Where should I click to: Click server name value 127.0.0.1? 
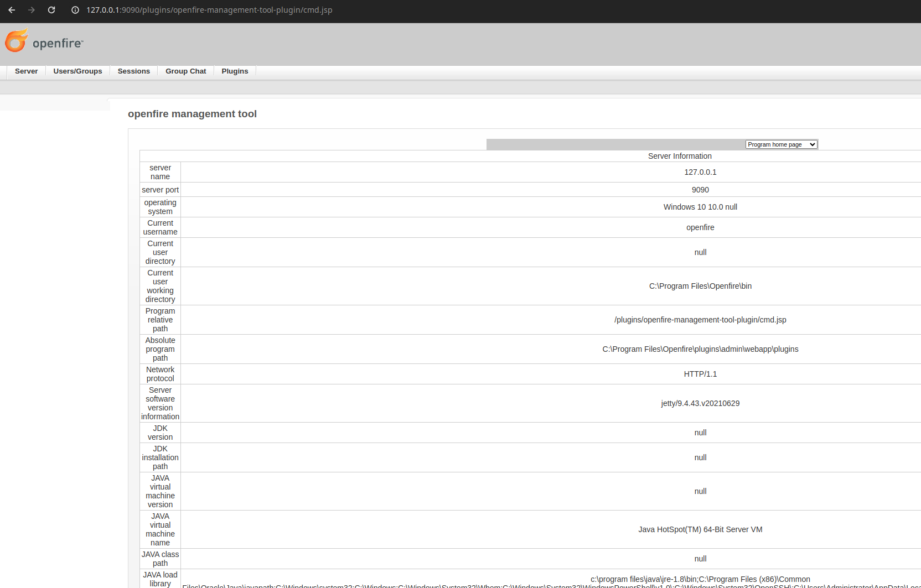[x=700, y=172]
